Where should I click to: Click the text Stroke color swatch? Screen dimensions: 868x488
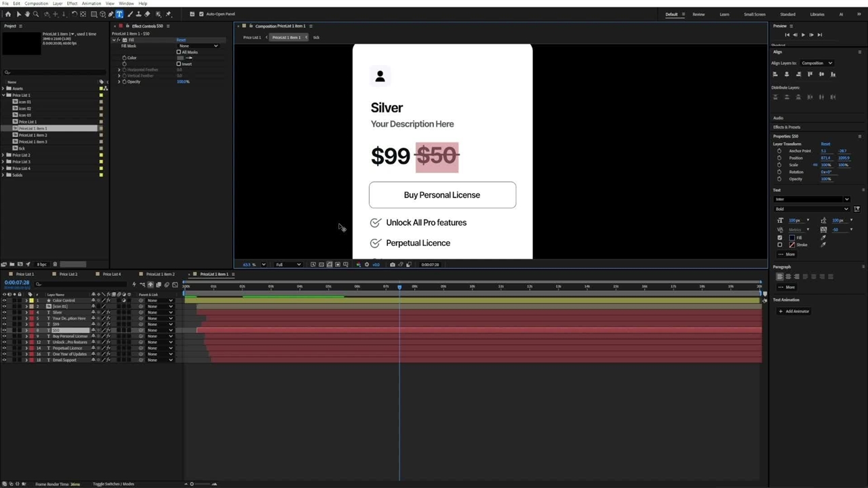point(791,245)
